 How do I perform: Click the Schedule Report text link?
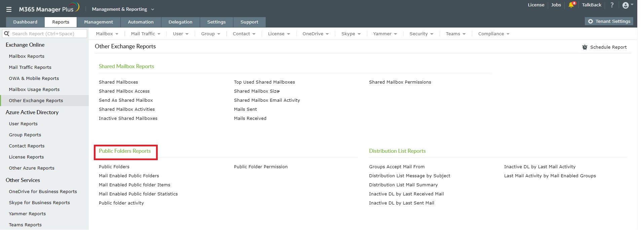[x=608, y=47]
